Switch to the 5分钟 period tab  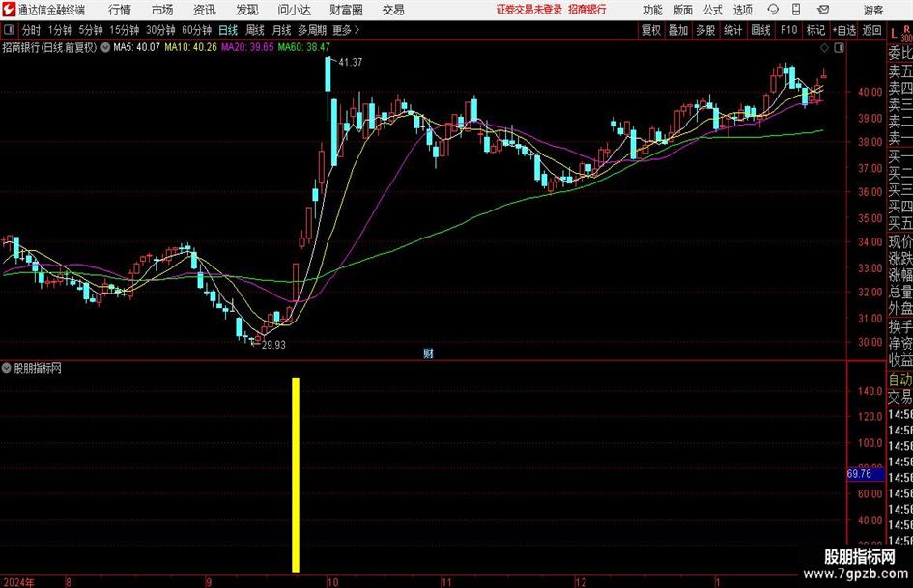[x=91, y=30]
